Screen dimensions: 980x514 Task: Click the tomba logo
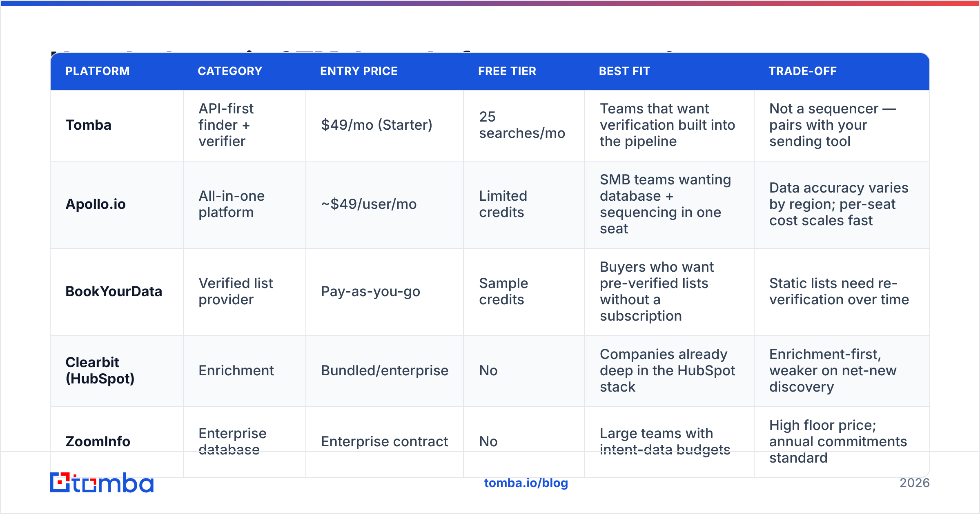tap(102, 483)
